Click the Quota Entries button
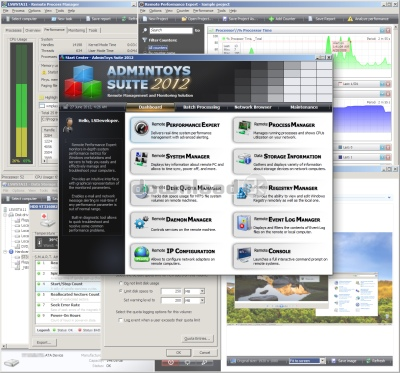 [x=198, y=339]
